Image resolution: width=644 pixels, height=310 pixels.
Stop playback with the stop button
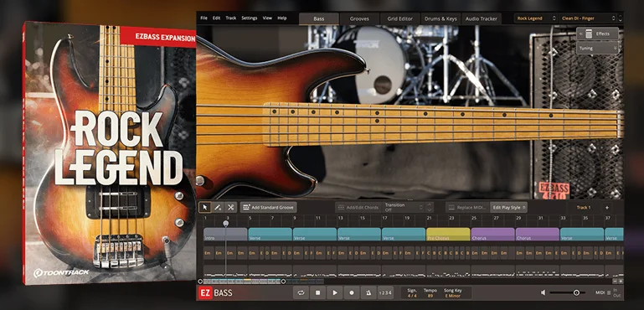click(317, 292)
